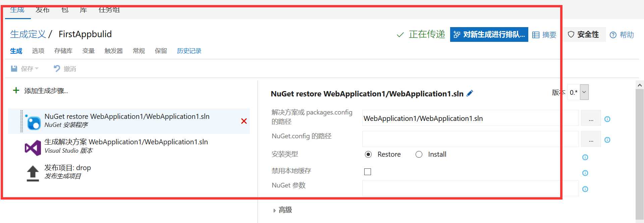This screenshot has height=223, width=644.
Task: Expand the 高级 advanced section
Action: pos(282,210)
